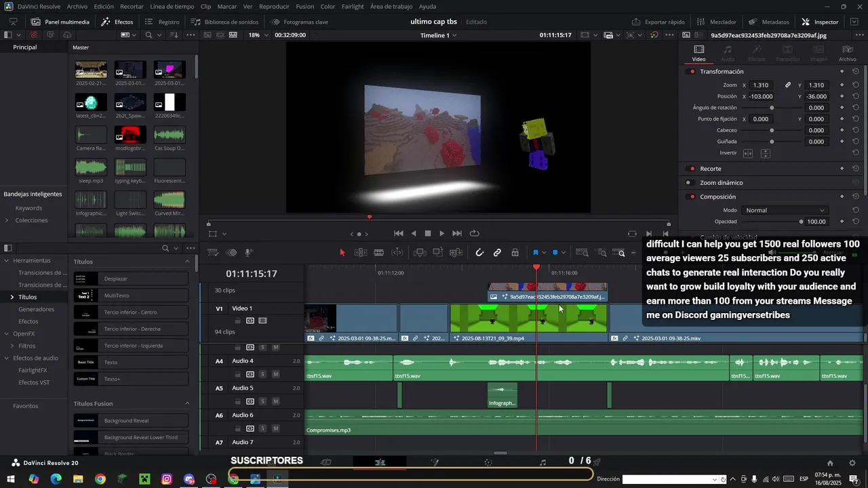
Task: Open the flag color dropdown arrow
Action: click(x=544, y=253)
